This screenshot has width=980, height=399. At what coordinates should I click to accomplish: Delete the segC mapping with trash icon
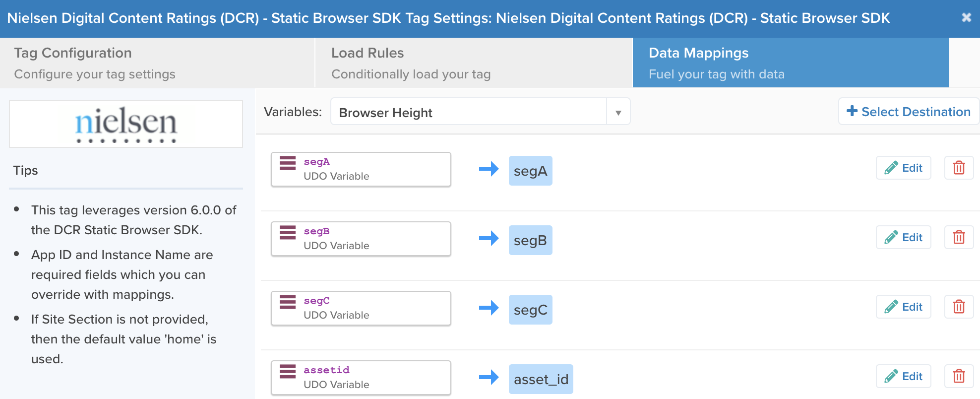pos(959,307)
